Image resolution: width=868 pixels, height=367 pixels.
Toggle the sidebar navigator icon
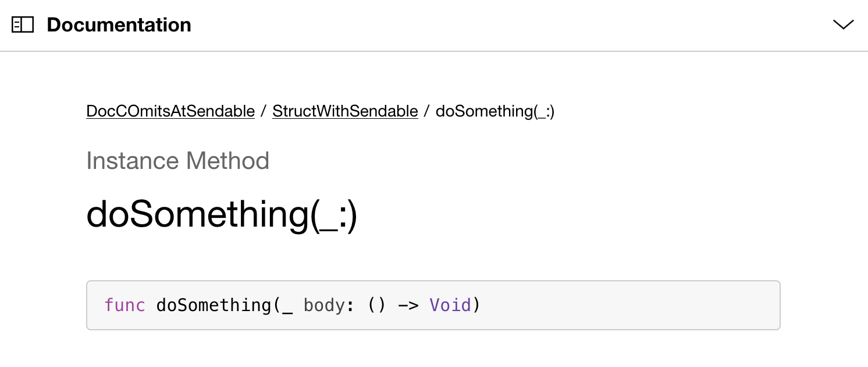point(23,24)
